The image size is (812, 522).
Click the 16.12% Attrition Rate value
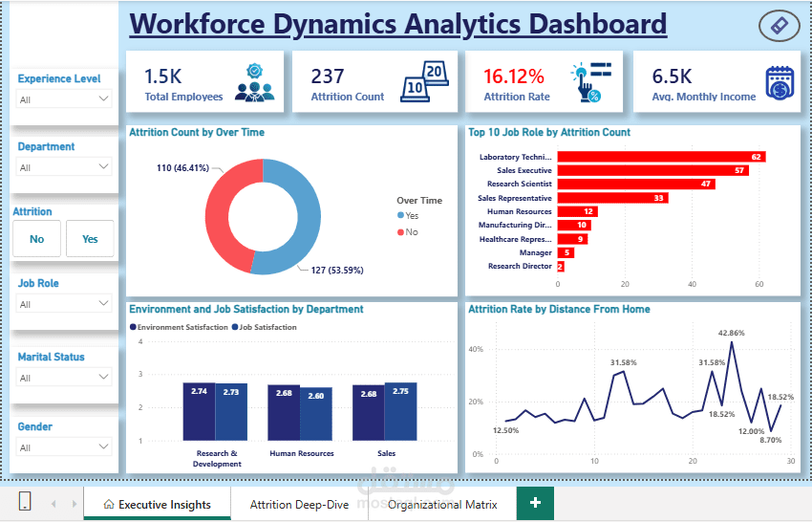coord(514,76)
